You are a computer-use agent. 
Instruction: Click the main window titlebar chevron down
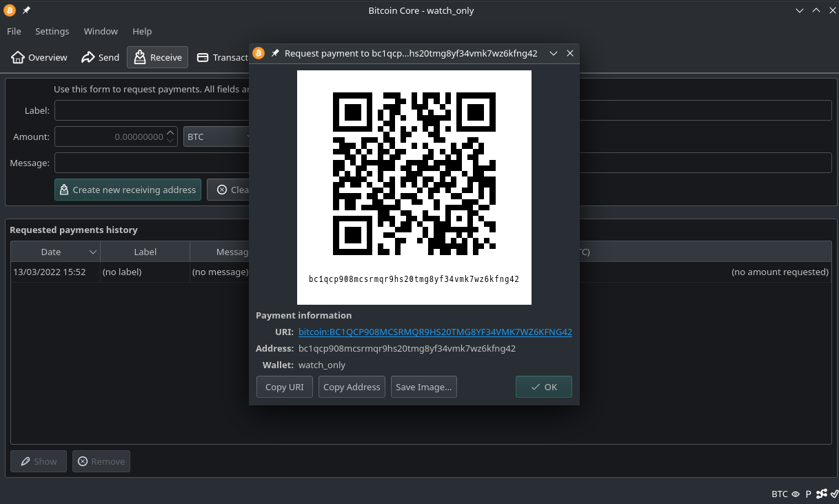800,10
